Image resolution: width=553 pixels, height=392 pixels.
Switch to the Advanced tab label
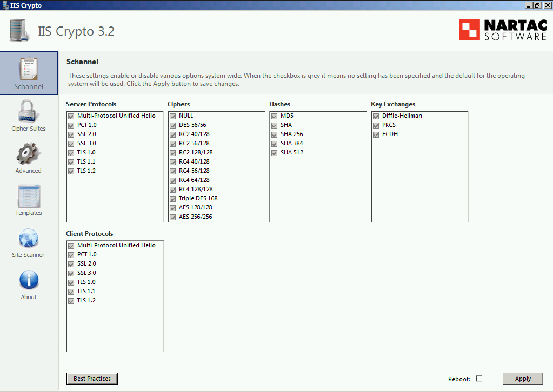[x=29, y=171]
